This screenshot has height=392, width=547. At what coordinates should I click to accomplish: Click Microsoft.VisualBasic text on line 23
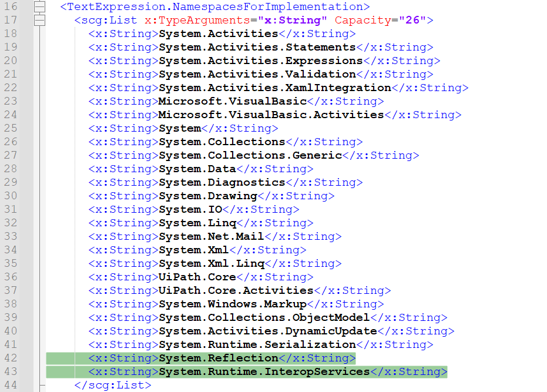tap(232, 101)
